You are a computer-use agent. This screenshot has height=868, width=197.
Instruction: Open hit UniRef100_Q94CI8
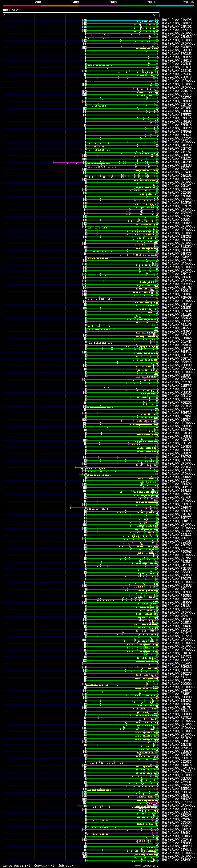[177, 91]
